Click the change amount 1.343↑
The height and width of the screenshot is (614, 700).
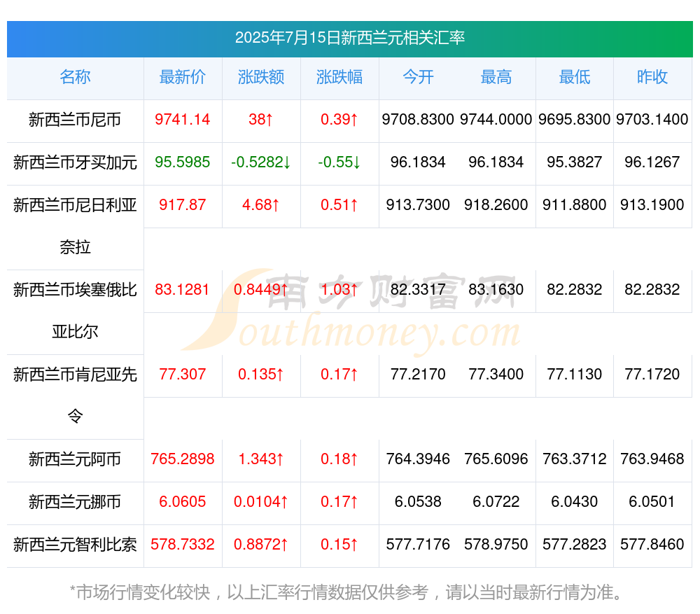260,459
